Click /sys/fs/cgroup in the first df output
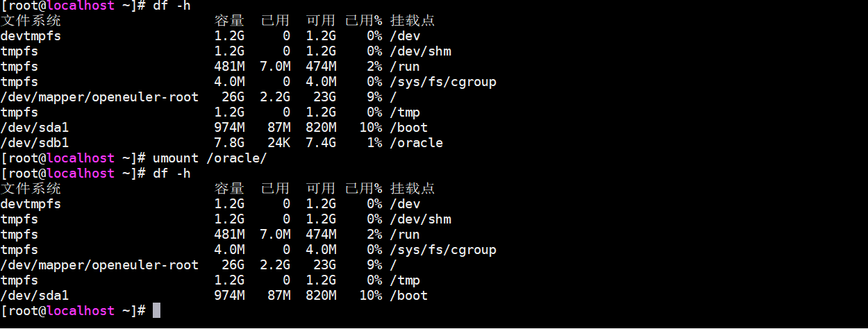 [442, 81]
